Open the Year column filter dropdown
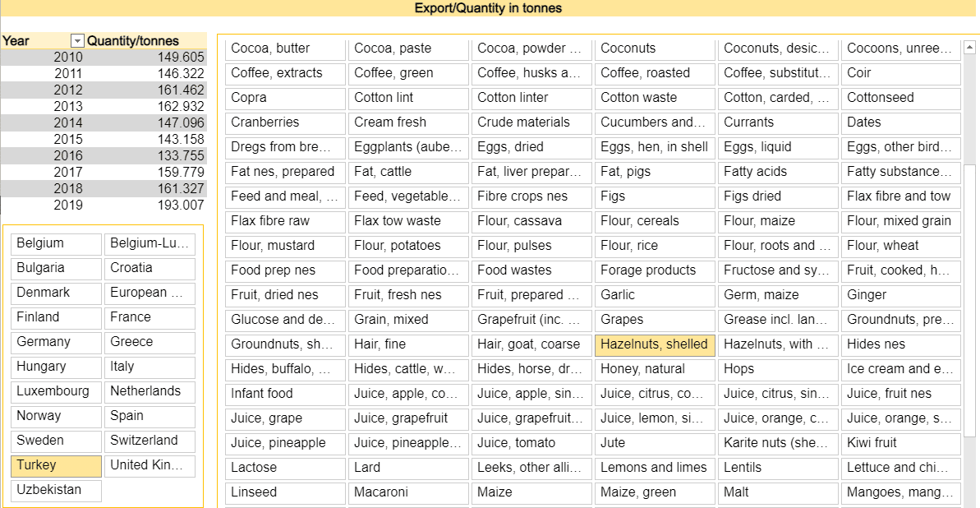The width and height of the screenshot is (980, 508). coord(77,41)
